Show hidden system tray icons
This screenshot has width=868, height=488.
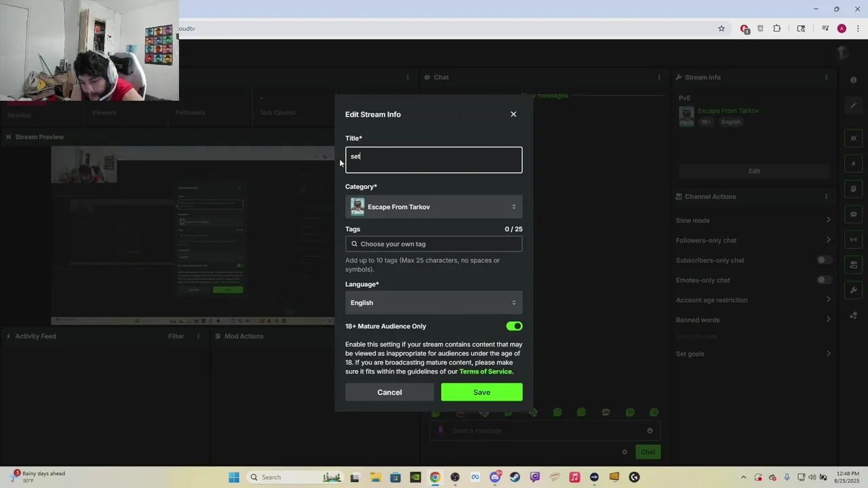[x=744, y=477]
